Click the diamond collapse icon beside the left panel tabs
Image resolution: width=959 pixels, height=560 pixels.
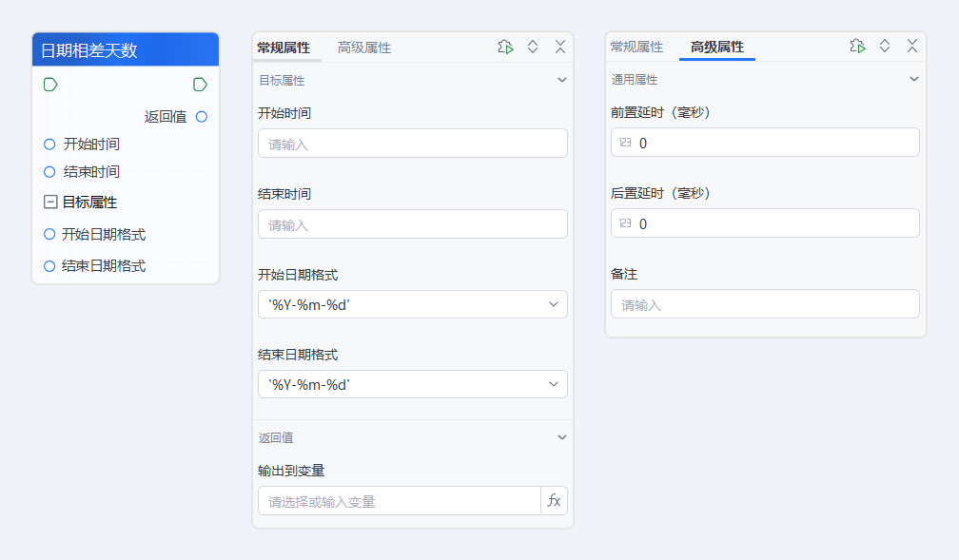pos(533,46)
